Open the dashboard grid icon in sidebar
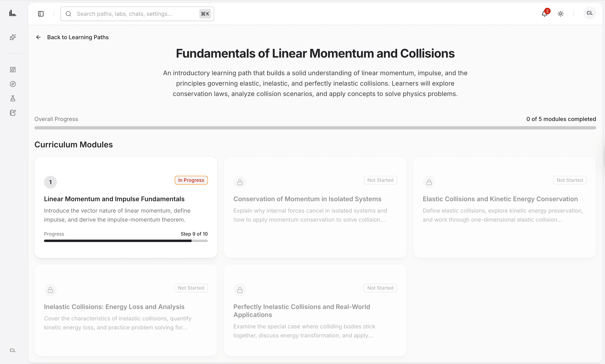The image size is (605, 364). pos(13,70)
